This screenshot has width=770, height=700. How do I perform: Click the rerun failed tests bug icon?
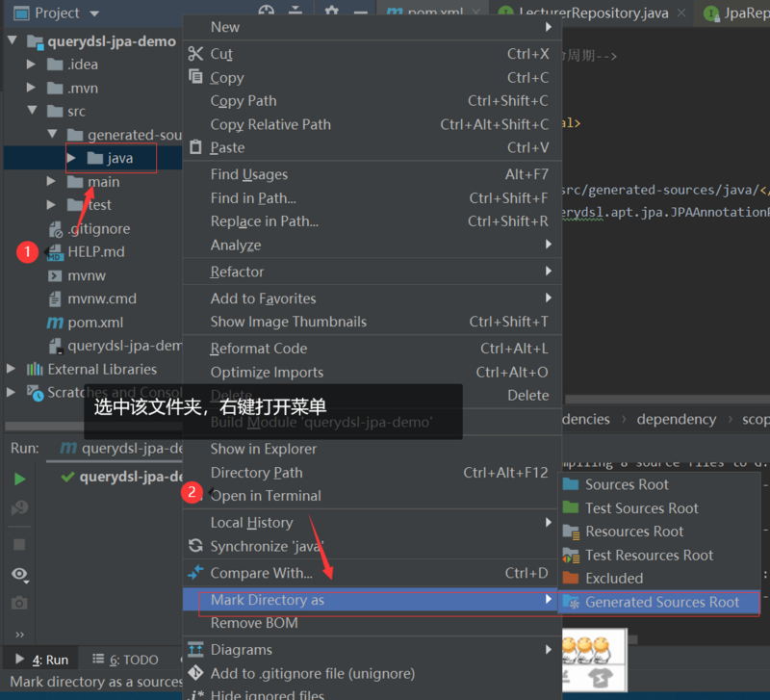19,508
